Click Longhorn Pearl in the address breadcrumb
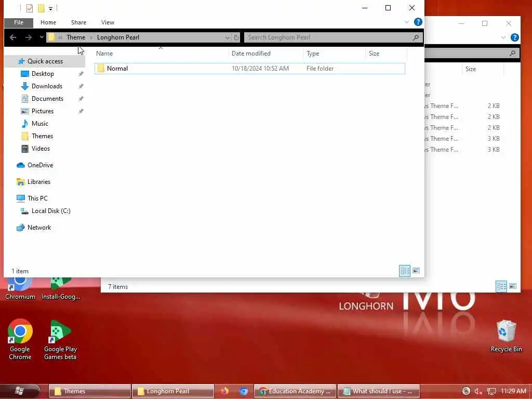Image resolution: width=532 pixels, height=399 pixels. (118, 37)
